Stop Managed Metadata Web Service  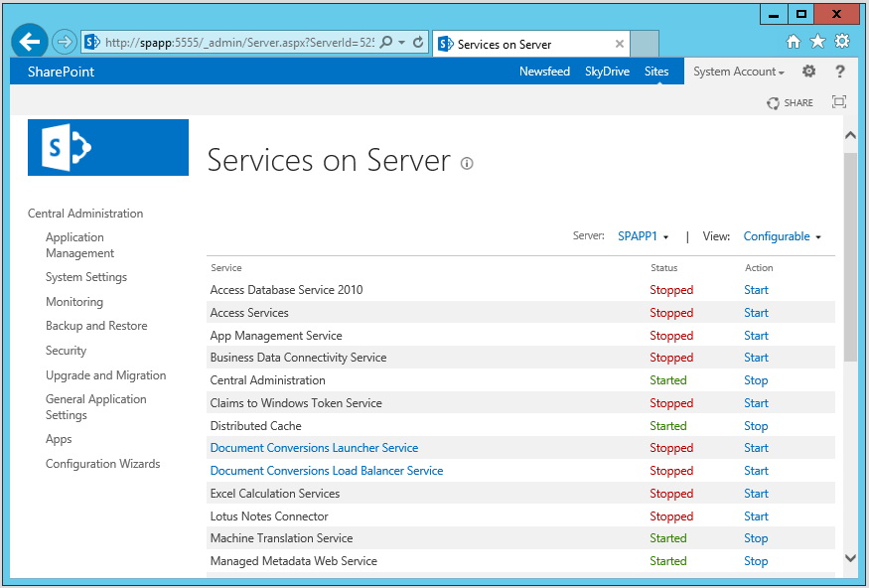(x=756, y=561)
